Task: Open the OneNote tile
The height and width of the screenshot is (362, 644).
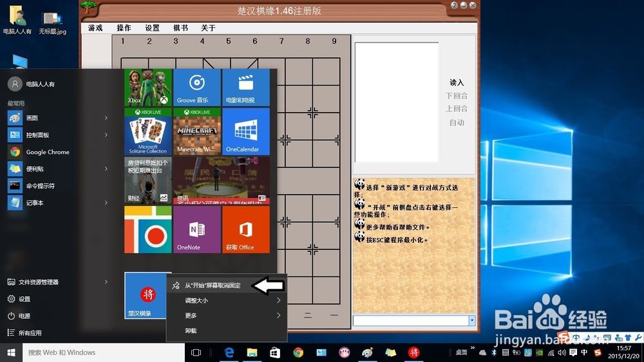Action: [196, 229]
